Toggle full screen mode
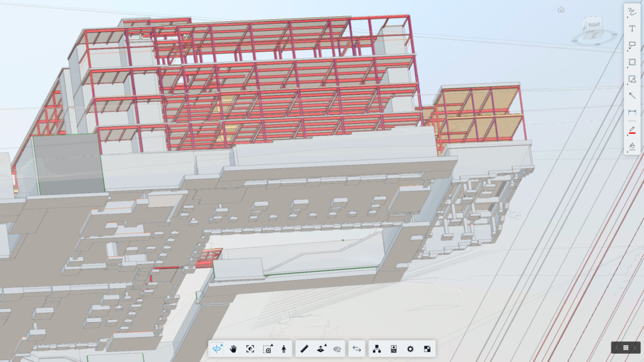 427,349
